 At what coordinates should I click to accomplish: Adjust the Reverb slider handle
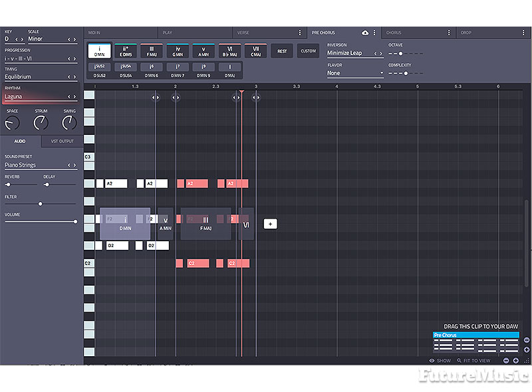click(8, 185)
